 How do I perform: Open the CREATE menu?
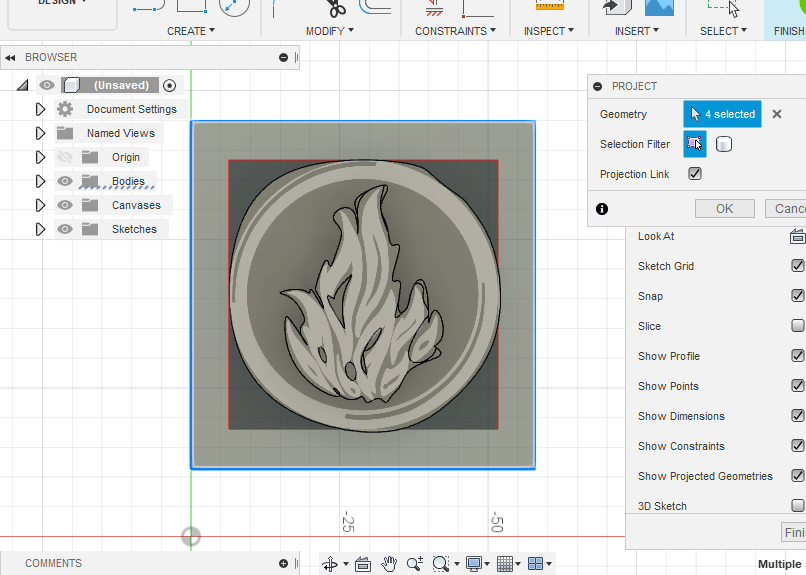pos(191,31)
